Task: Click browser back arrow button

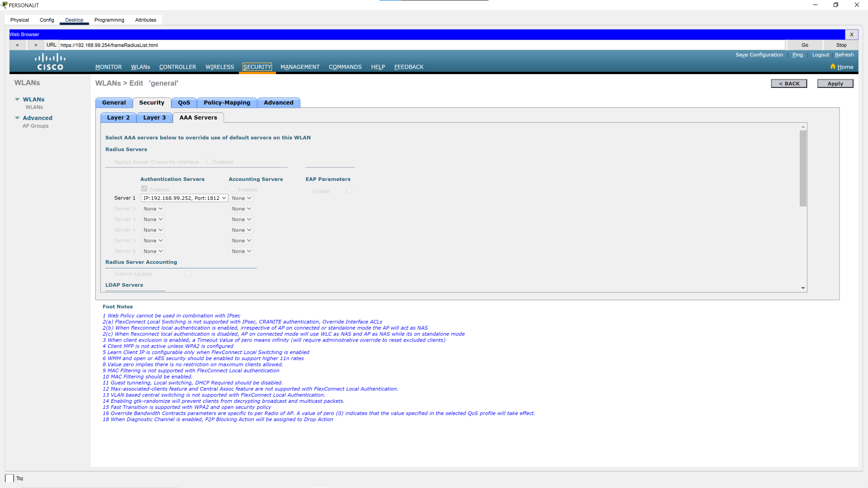Action: 17,45
